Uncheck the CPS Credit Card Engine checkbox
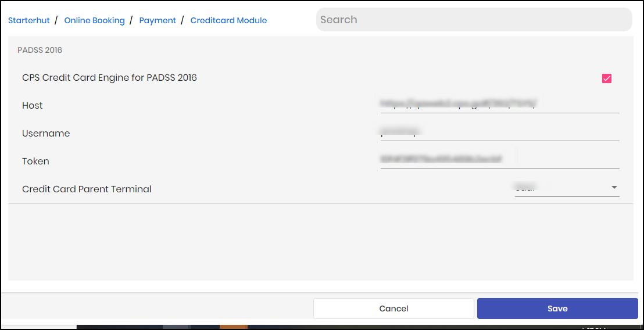This screenshot has width=644, height=330. [607, 78]
